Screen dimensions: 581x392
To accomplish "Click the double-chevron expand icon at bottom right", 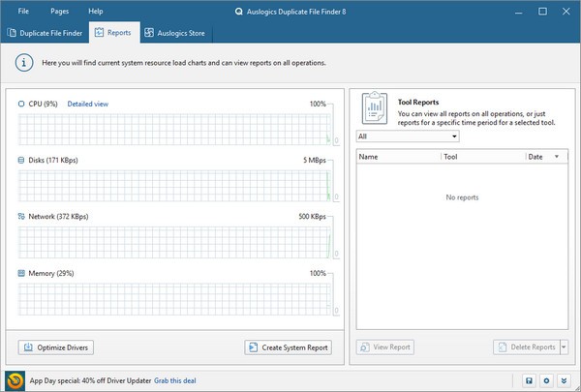I will 566,380.
